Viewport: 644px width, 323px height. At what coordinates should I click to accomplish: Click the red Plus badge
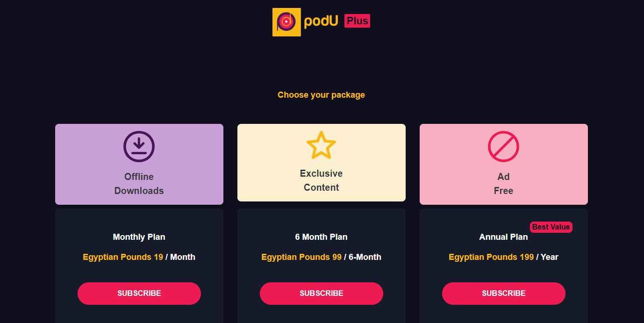[x=357, y=21]
